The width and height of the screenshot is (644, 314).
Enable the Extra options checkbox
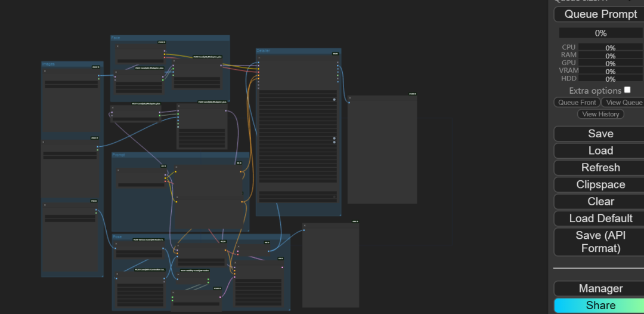(627, 90)
